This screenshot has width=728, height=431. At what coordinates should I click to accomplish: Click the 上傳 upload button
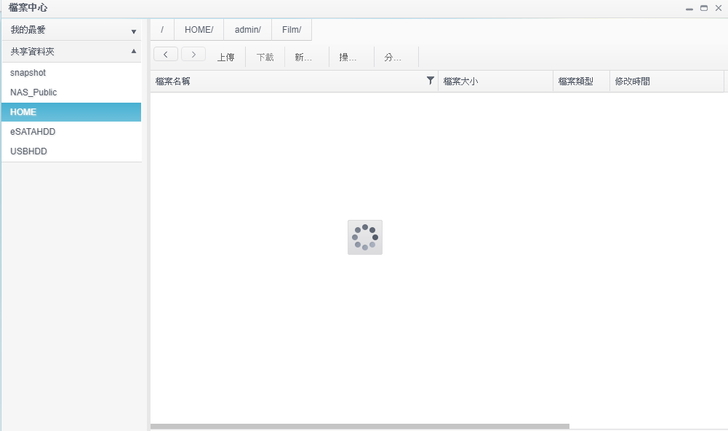(x=226, y=57)
